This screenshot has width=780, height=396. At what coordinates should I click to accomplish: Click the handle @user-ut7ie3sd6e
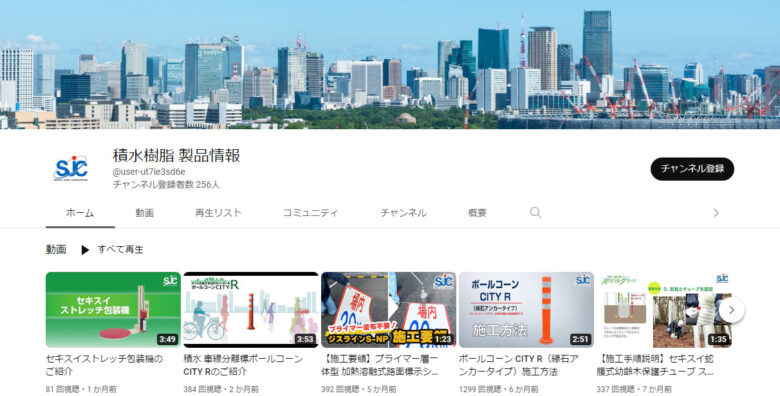[149, 172]
